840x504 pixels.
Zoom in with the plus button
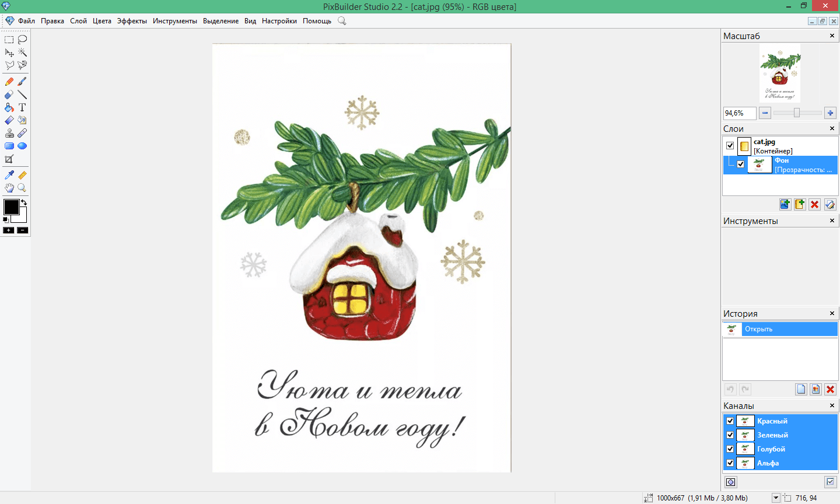point(831,113)
